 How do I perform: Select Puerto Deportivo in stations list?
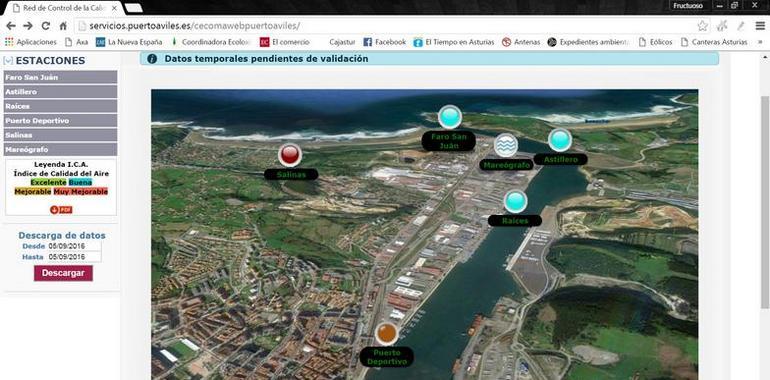tap(60, 120)
